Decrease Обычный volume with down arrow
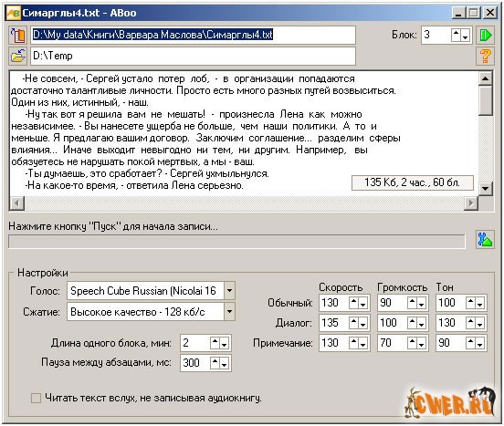504x426 pixels. (422, 303)
